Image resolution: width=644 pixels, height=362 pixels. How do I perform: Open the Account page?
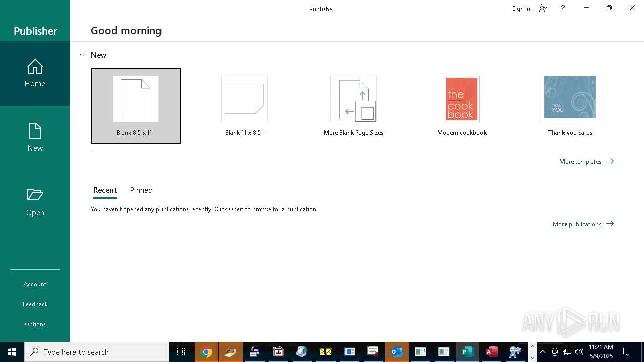coord(35,284)
